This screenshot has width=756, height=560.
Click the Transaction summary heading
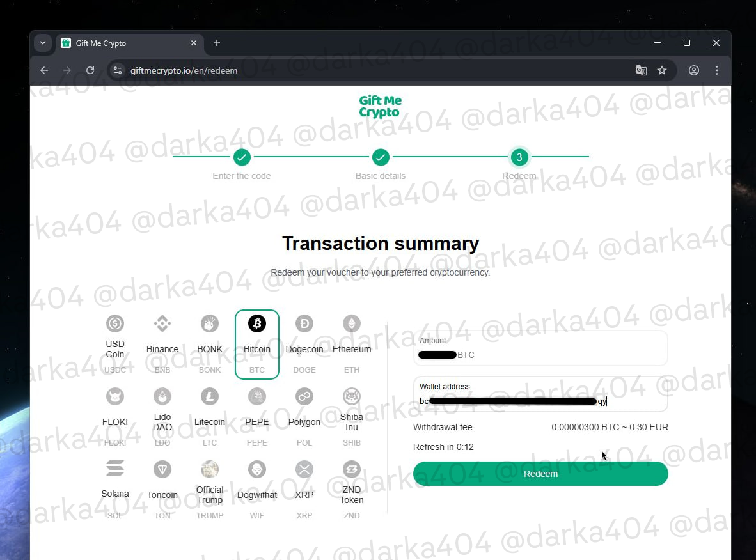(381, 244)
